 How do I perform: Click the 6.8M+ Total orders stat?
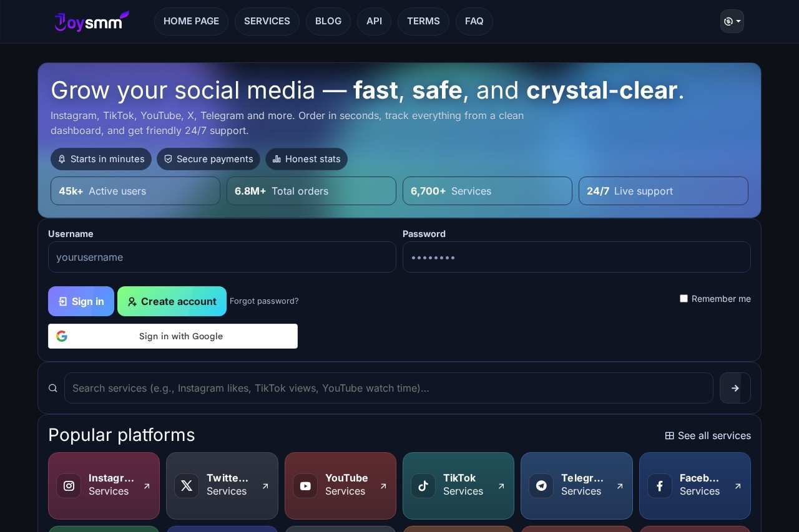tap(311, 191)
